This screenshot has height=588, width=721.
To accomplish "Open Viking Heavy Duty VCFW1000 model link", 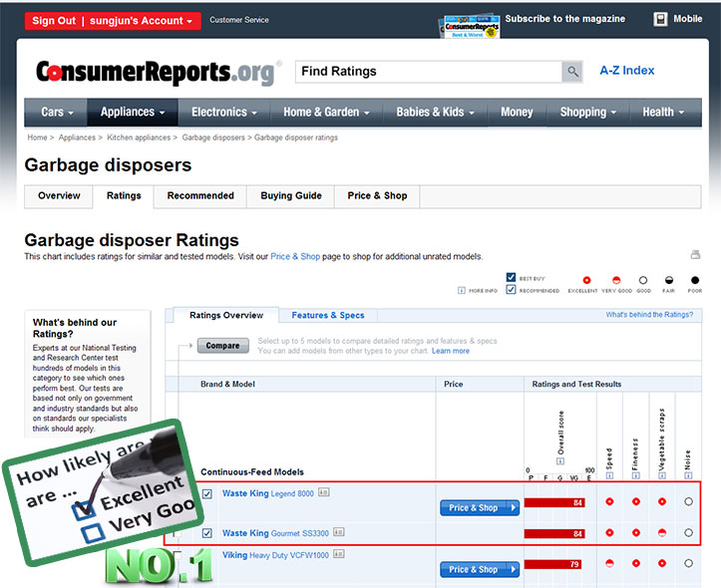I will tap(275, 555).
